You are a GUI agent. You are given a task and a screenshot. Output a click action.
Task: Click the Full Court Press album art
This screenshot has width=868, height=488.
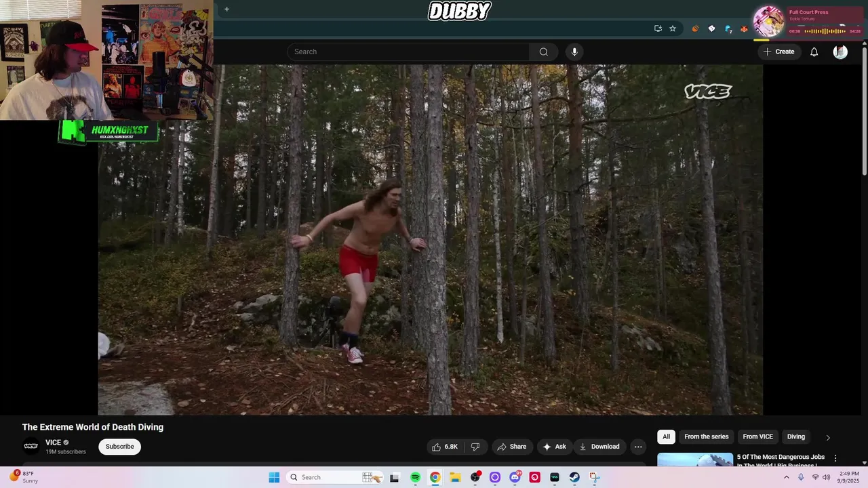(x=769, y=21)
